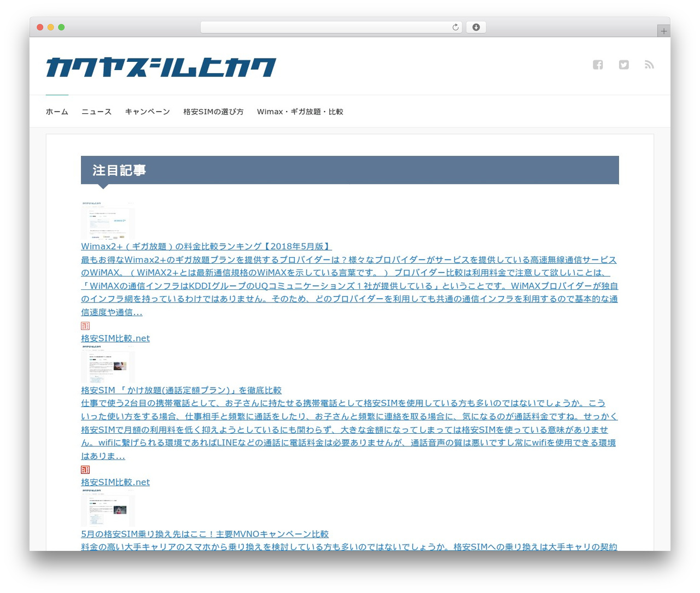Click the かけ放題 article thumbnail

[108, 364]
